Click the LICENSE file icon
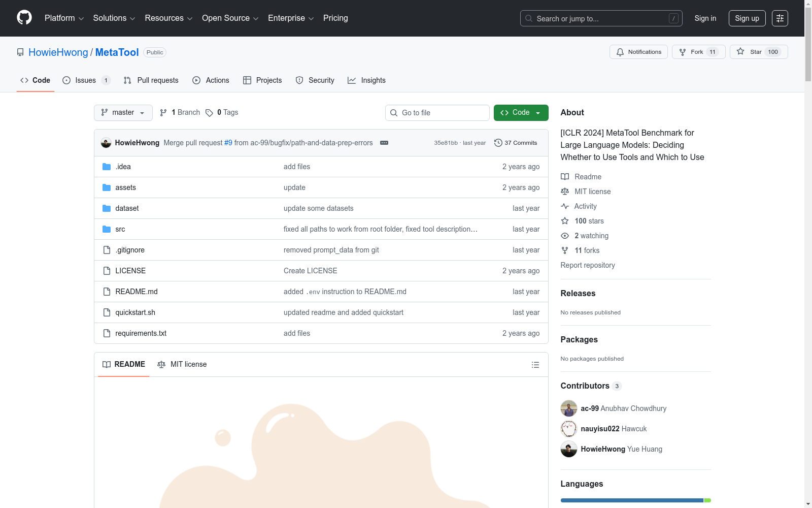 (107, 271)
